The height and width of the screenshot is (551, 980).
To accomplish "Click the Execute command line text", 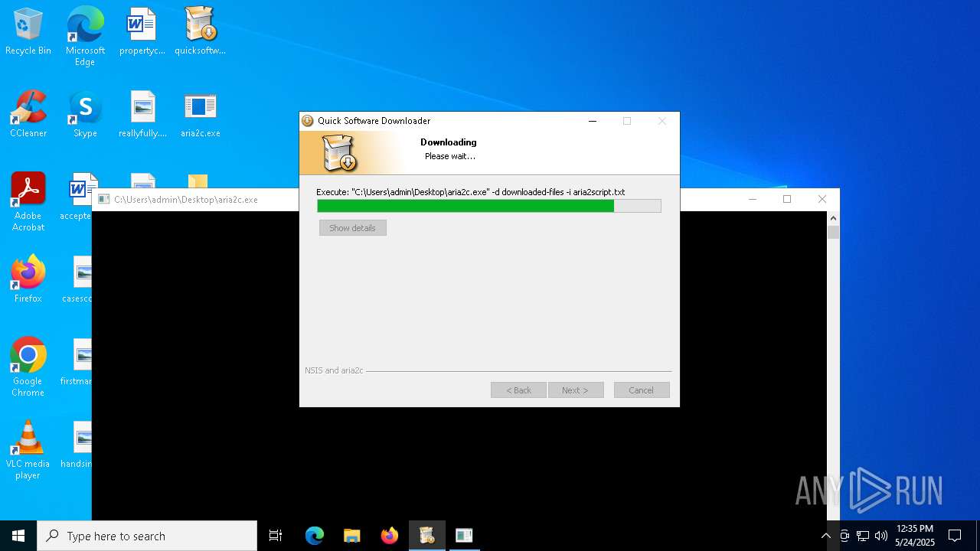I will (x=471, y=192).
